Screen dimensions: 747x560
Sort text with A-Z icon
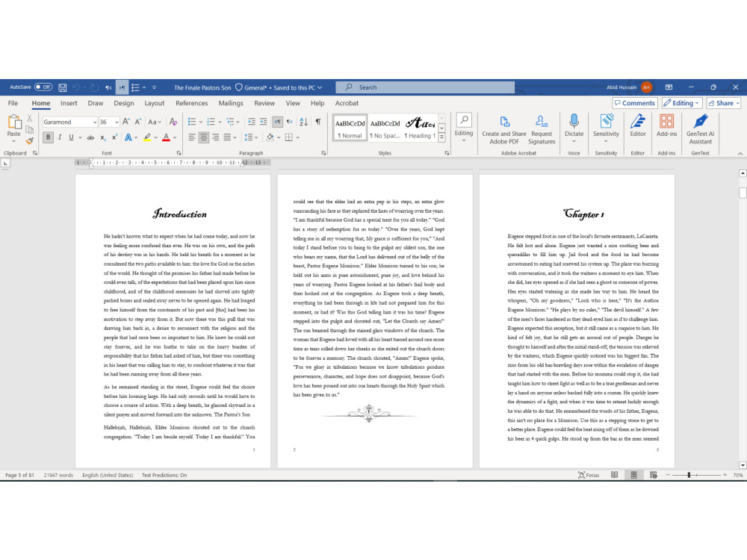[303, 122]
